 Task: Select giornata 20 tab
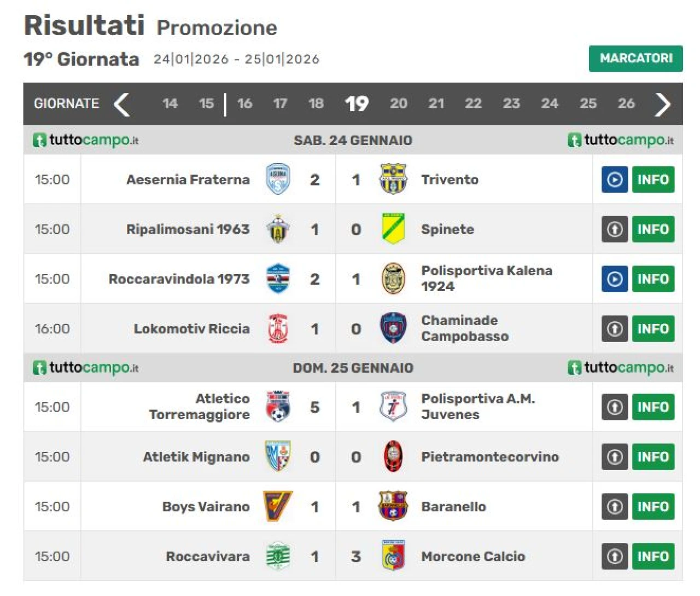(x=398, y=103)
